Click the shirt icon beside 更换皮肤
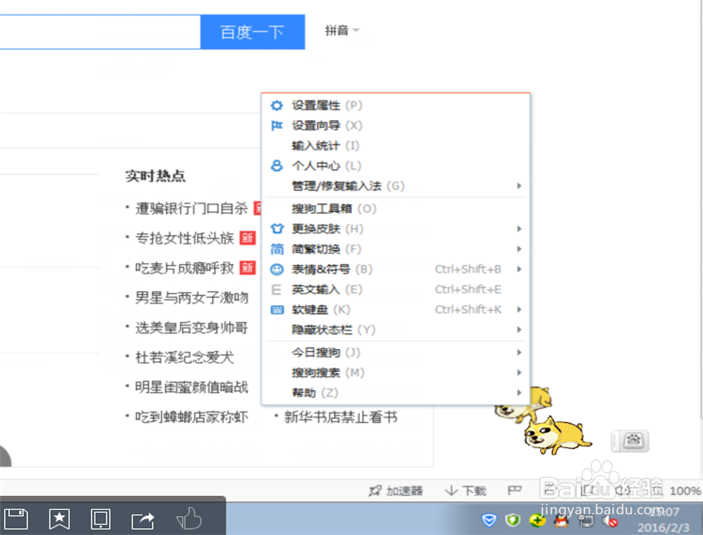 click(277, 229)
